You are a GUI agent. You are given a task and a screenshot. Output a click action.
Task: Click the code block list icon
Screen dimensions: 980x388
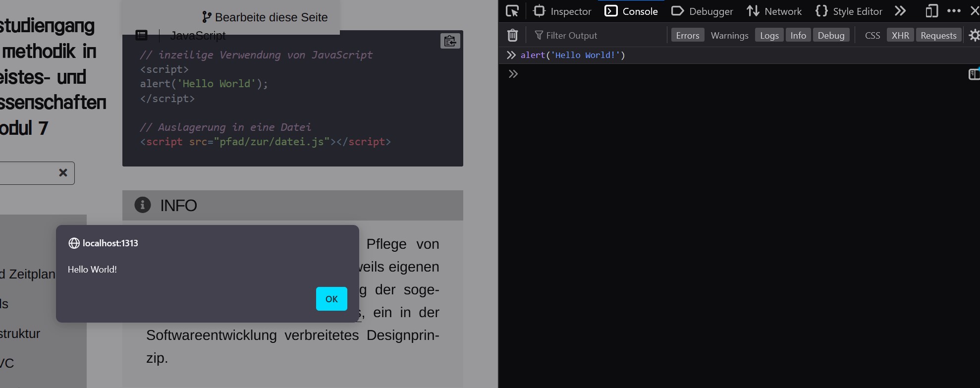pyautogui.click(x=142, y=35)
